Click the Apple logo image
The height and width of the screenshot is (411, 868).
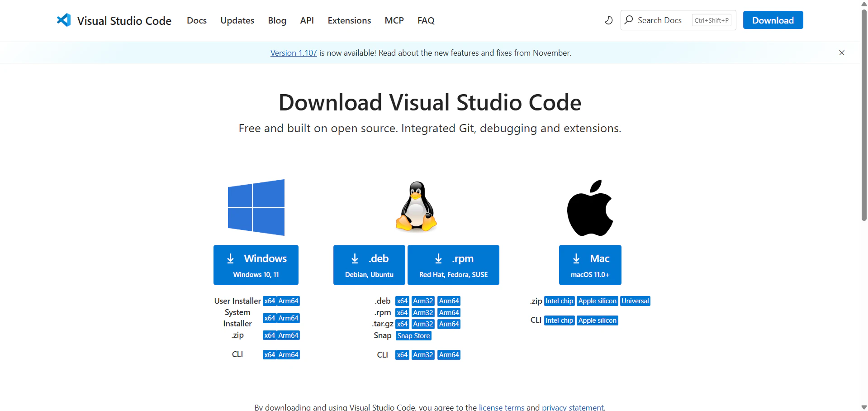[590, 208]
